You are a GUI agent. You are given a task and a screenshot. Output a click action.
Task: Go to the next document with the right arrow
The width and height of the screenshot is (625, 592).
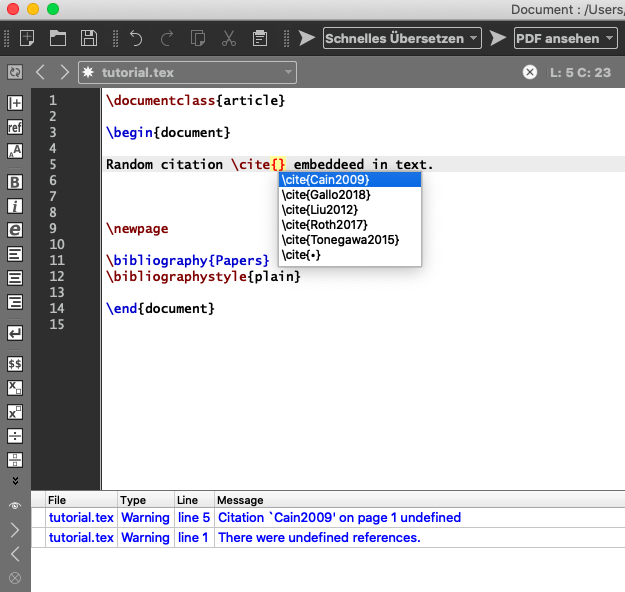[64, 73]
